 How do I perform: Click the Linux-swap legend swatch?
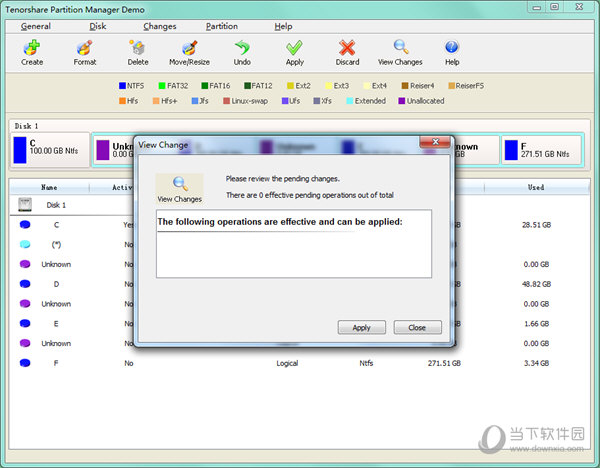pos(227,101)
